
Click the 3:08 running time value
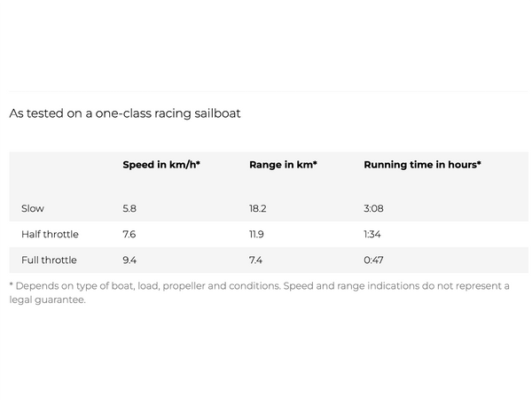pyautogui.click(x=373, y=208)
